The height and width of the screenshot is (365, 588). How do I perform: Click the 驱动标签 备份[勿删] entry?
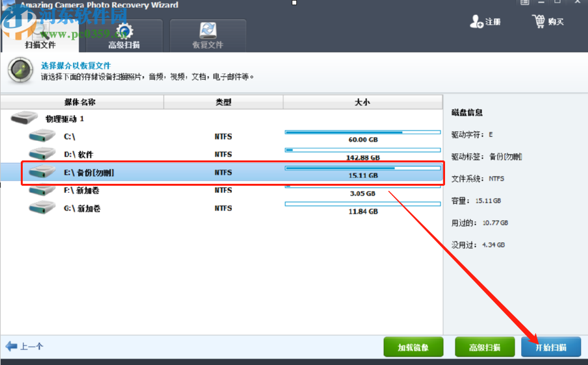tap(487, 157)
